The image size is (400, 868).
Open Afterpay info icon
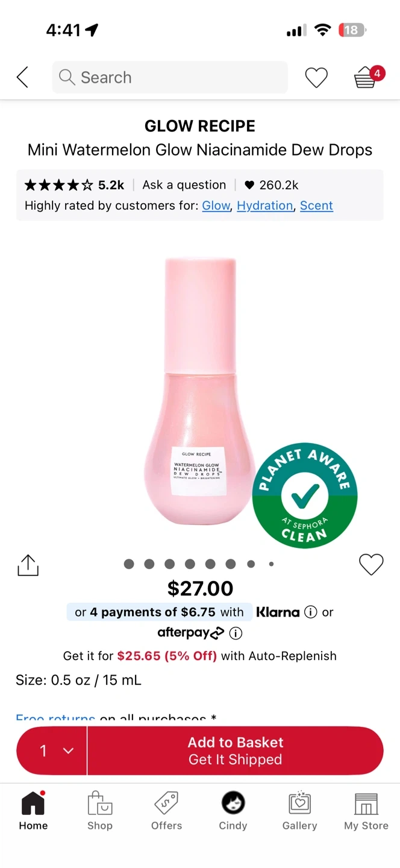[x=236, y=633]
